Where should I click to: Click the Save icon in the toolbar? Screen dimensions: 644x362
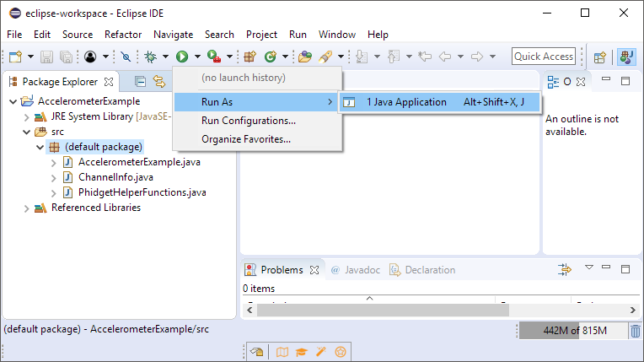pos(46,57)
